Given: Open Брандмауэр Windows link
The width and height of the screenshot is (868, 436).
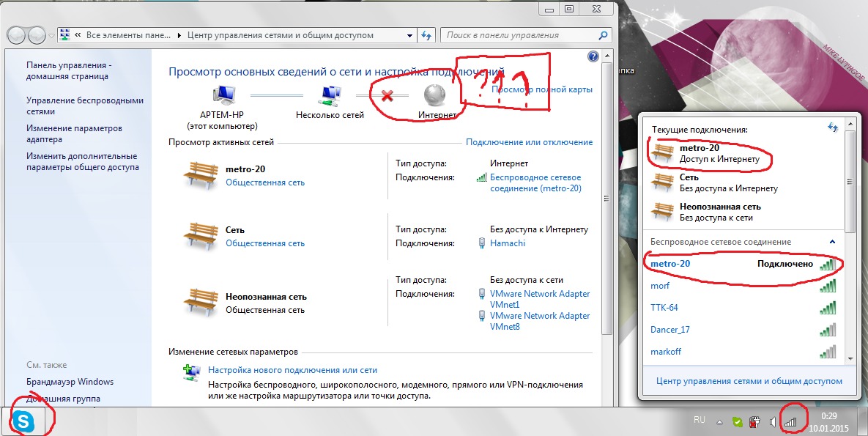Looking at the screenshot, I should [70, 382].
